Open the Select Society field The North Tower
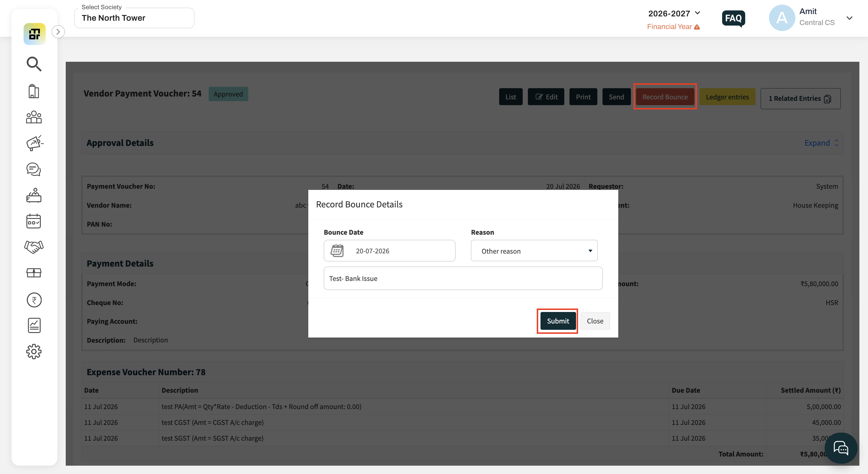Screen dimensions: 868x474 (134, 18)
